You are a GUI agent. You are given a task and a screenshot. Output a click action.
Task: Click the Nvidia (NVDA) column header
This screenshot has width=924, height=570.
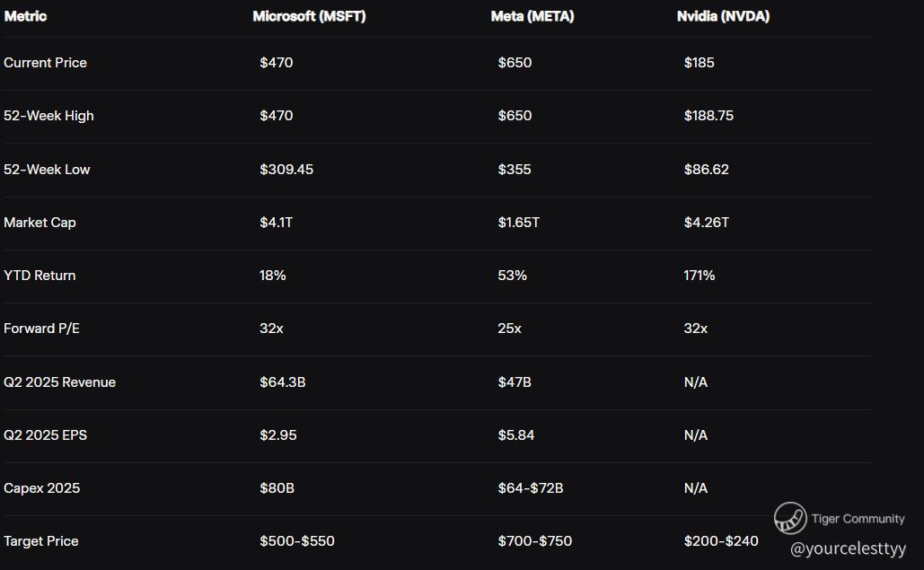tap(723, 16)
